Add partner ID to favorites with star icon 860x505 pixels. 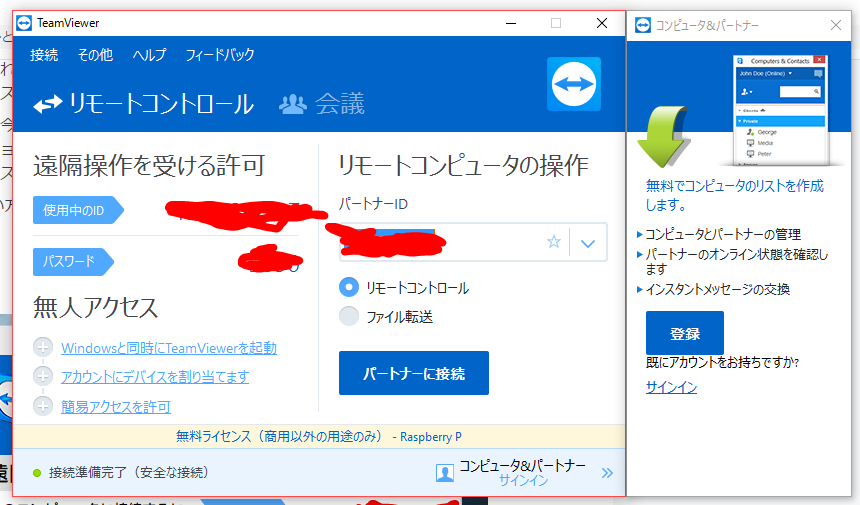tap(554, 242)
